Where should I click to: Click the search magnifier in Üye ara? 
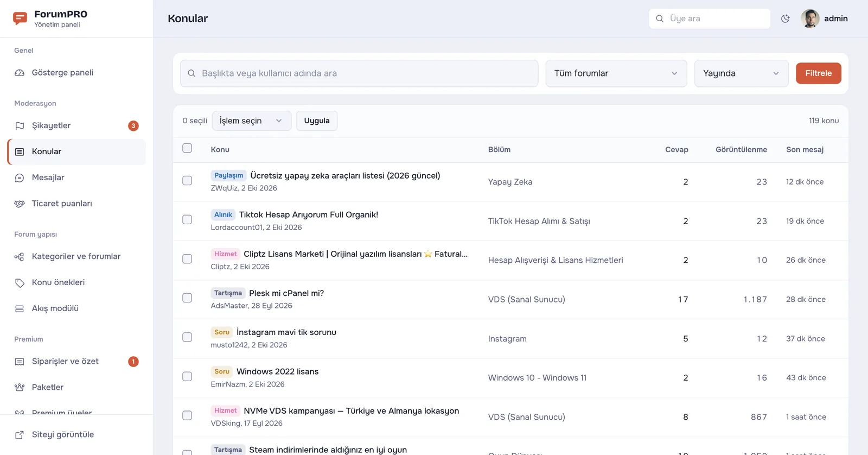click(x=660, y=18)
